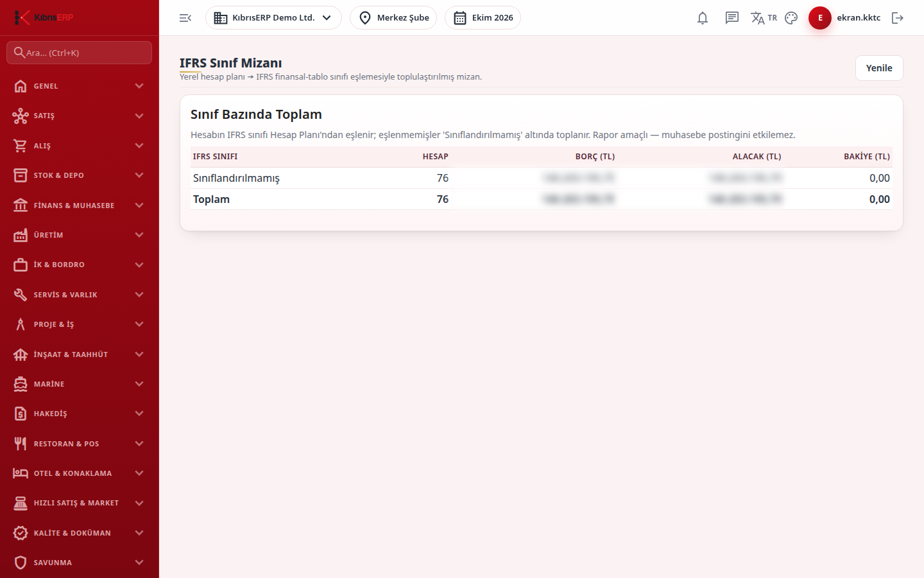Expand the HIZLI SATIŞ & MARKET chevron
Viewport: 924px width, 578px height.
coord(139,503)
